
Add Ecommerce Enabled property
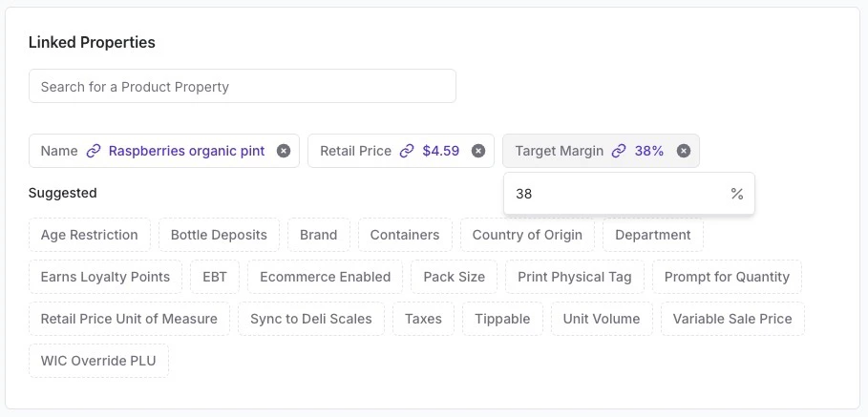pos(325,277)
